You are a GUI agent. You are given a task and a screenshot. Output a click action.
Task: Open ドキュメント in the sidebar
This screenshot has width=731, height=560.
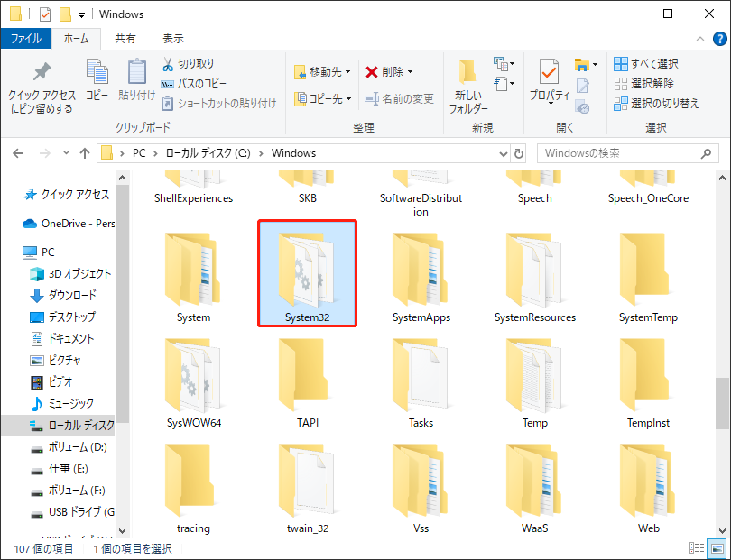62,338
